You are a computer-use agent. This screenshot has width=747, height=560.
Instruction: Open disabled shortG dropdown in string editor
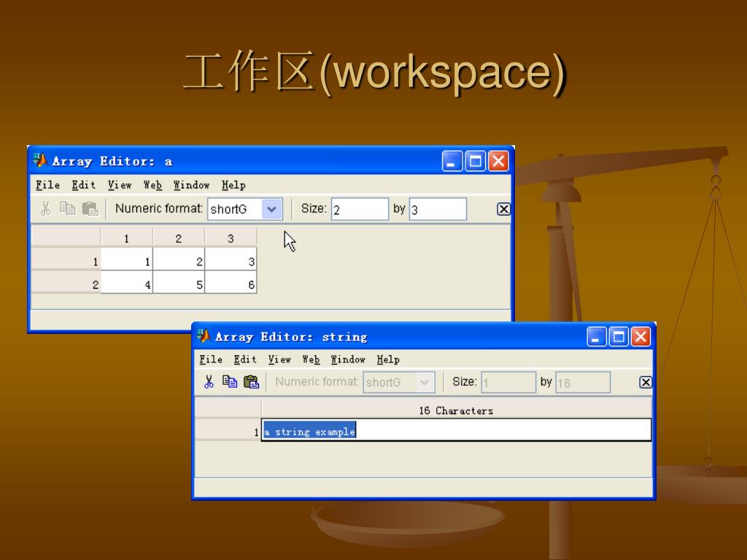tap(424, 382)
